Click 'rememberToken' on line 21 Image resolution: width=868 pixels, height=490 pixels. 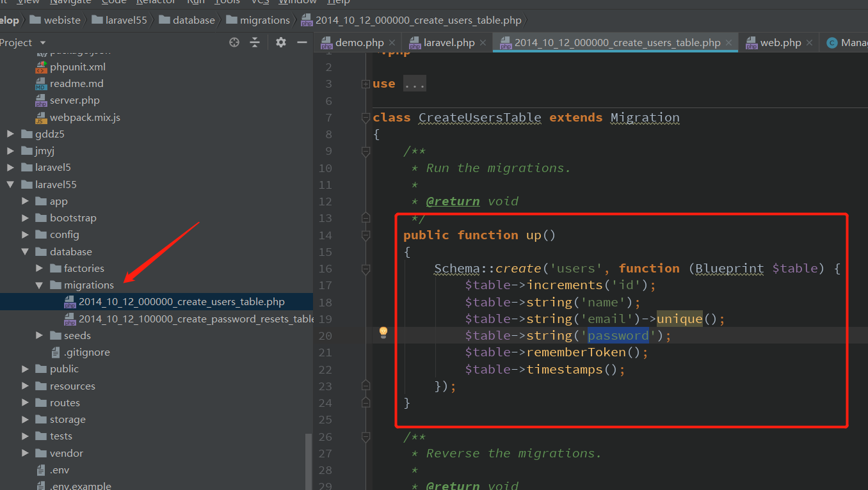pos(577,352)
